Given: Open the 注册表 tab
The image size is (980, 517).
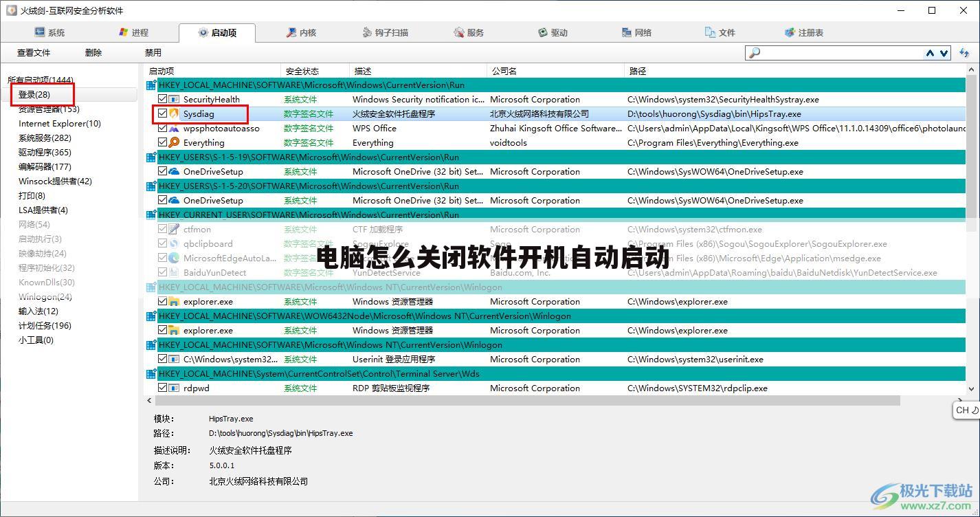Looking at the screenshot, I should (x=804, y=32).
